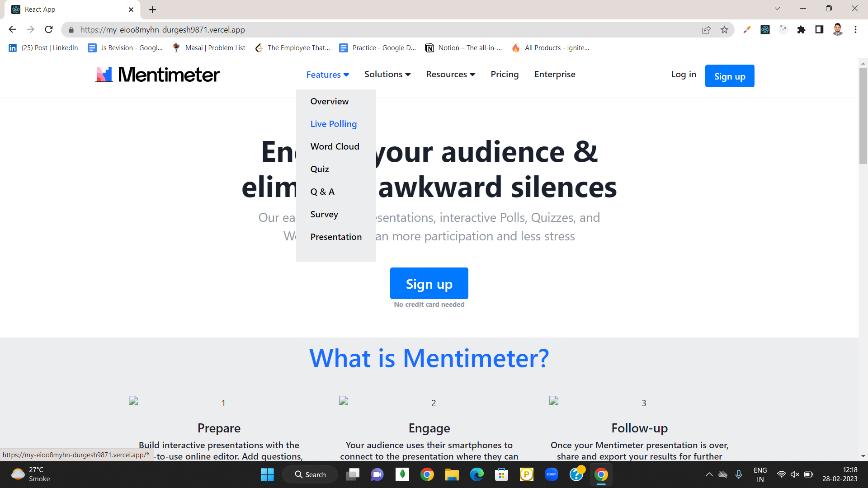Click the Mentimeter logo icon
868x488 pixels.
pos(104,75)
